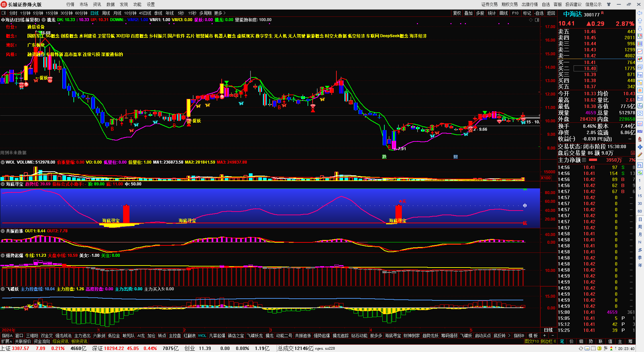Click the F5 icon in right sidebar
Screen dimensions: 644x352
(640, 165)
